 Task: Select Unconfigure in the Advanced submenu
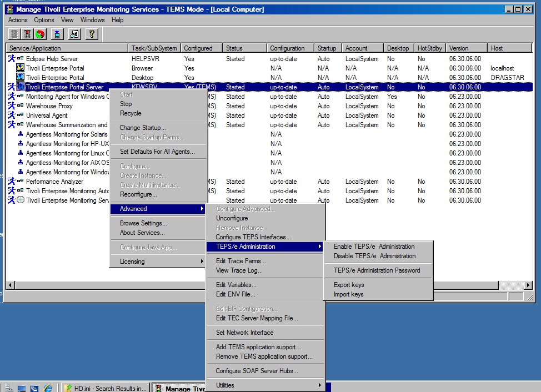(x=266, y=218)
